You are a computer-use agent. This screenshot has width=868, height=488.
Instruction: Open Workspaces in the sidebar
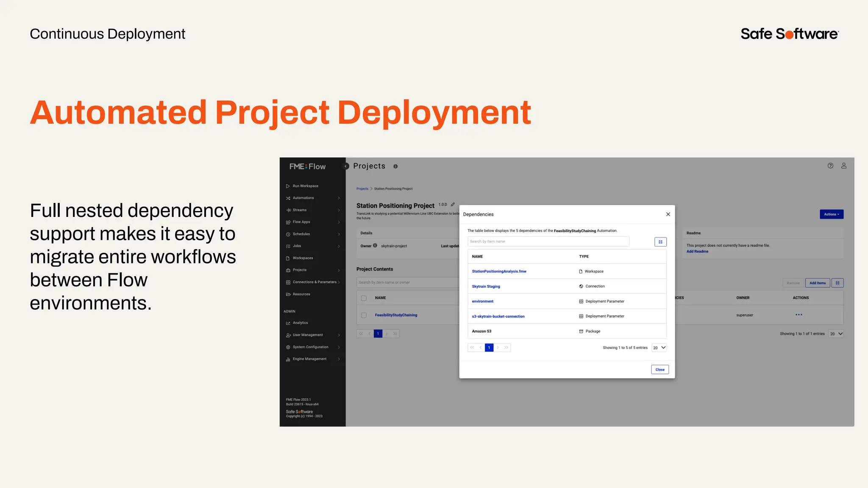tap(303, 258)
